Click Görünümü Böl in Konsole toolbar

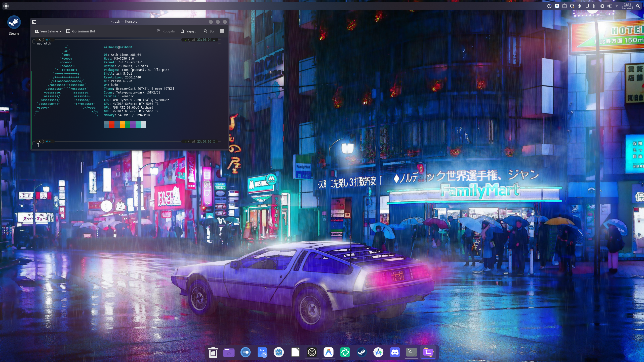(80, 31)
